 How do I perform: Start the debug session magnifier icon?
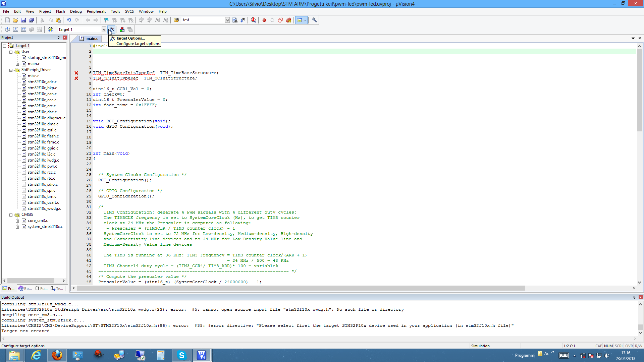[x=253, y=20]
